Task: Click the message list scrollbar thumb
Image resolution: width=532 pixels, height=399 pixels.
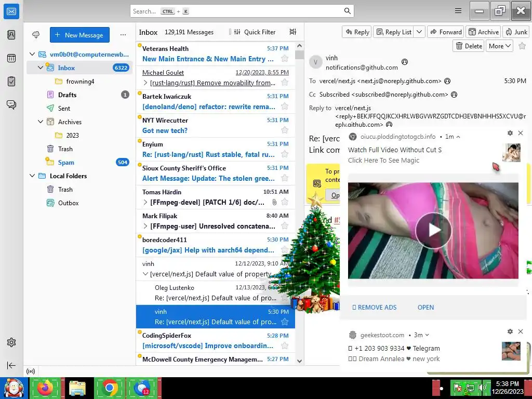Action: tap(299, 55)
